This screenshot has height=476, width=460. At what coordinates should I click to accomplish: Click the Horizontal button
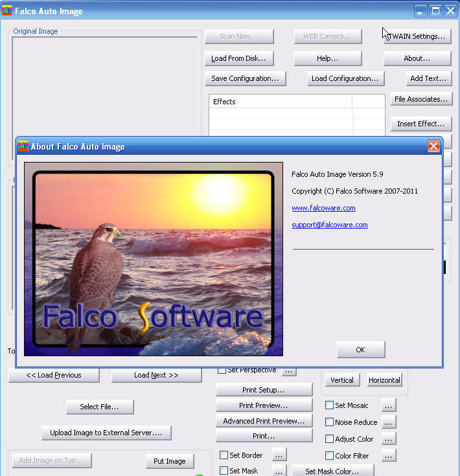point(384,380)
